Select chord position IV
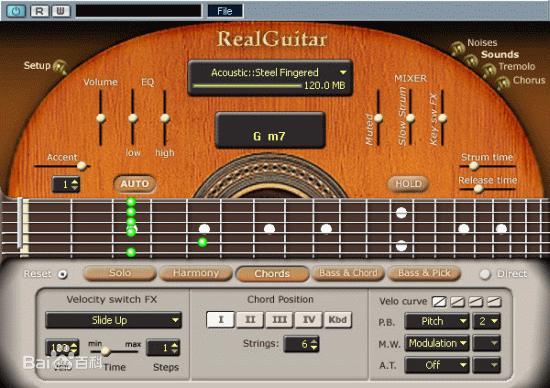The height and width of the screenshot is (388, 550). click(x=309, y=320)
